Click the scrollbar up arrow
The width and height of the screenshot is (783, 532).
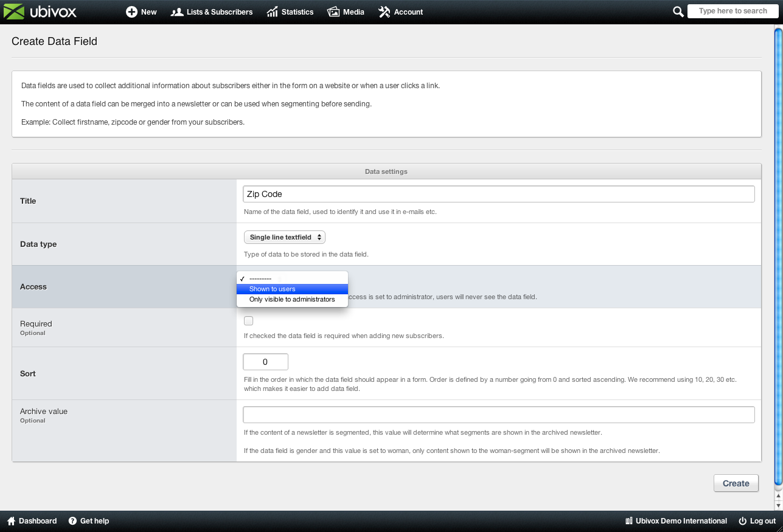[778, 496]
